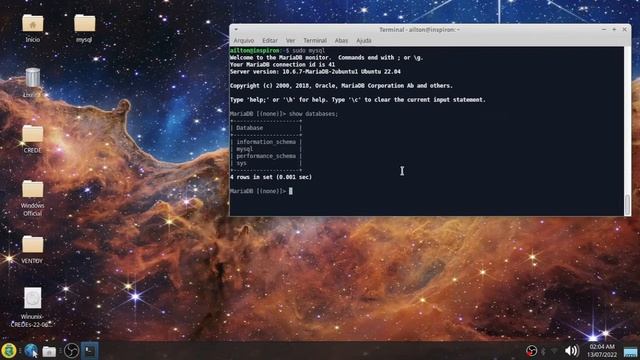Click the Bluetooth tray icon
640x360 pixels.
543,351
